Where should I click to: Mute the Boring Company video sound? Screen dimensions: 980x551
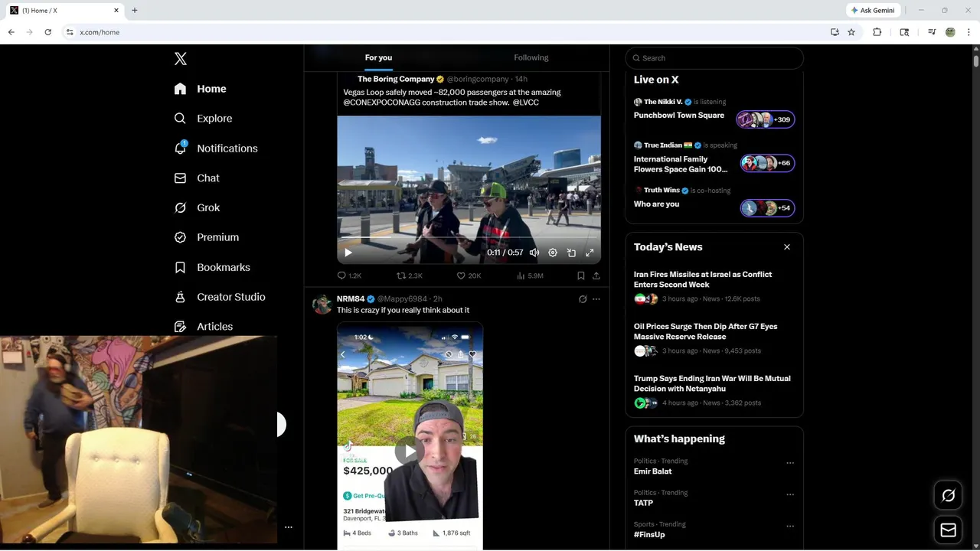[534, 253]
